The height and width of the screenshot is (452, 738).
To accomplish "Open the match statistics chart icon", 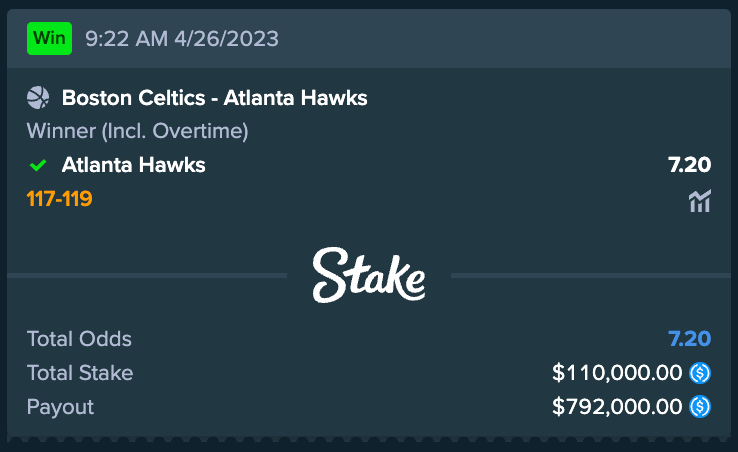I will click(x=700, y=201).
